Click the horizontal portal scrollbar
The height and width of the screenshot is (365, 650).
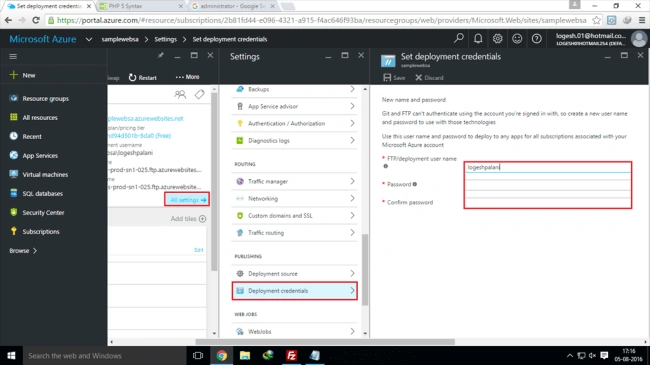click(325, 342)
